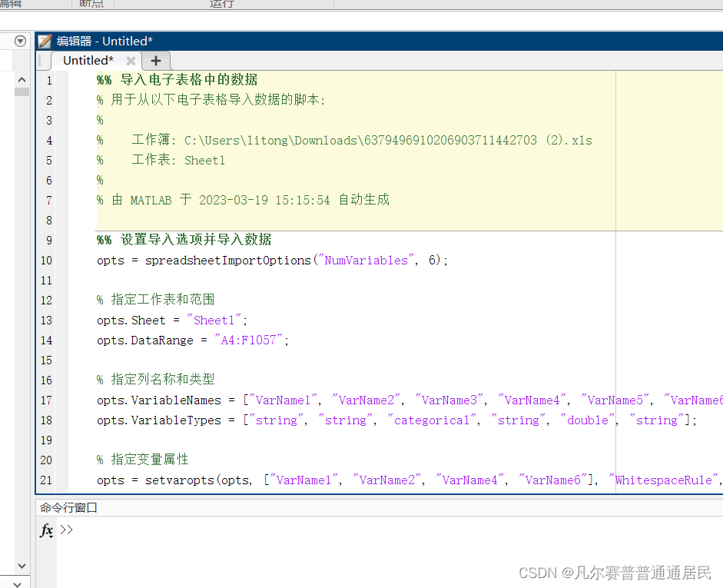Add a new editor tab with plus button
The width and height of the screenshot is (723, 588).
click(x=156, y=61)
